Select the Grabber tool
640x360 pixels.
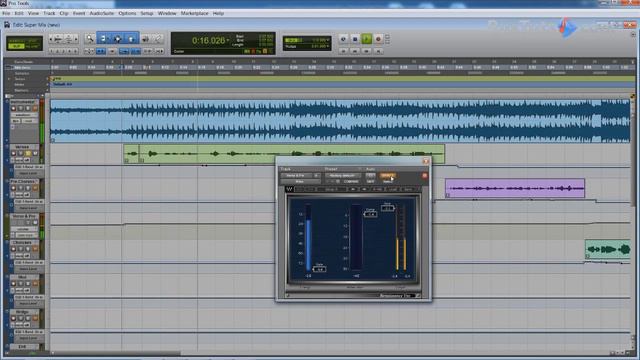point(131,39)
